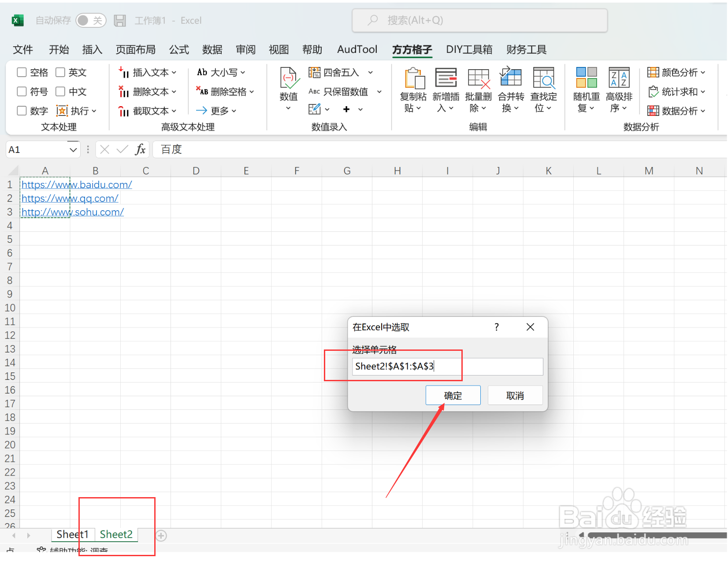728x565 pixels.
Task: Switch to the 公式 tab
Action: (x=179, y=49)
